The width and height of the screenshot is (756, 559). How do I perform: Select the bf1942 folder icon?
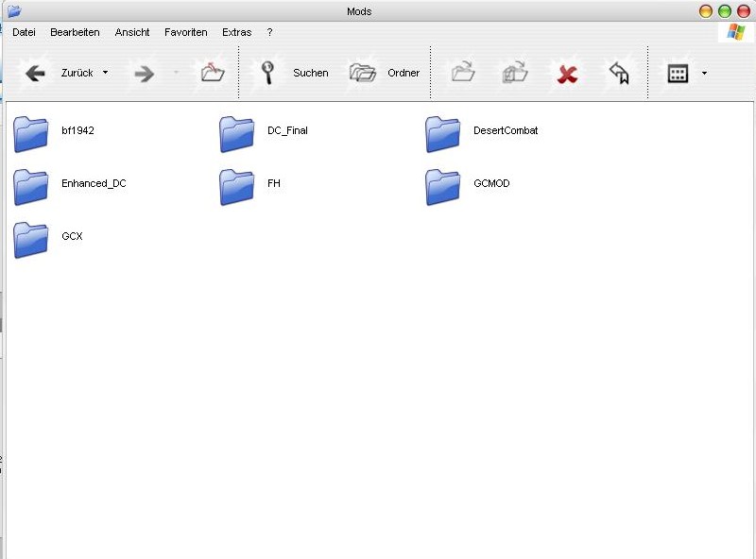pos(31,134)
